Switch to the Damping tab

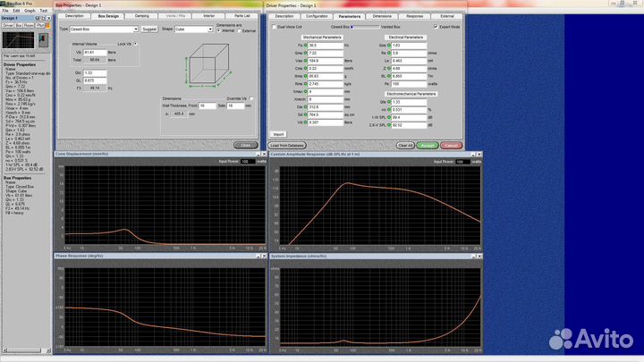(143, 16)
